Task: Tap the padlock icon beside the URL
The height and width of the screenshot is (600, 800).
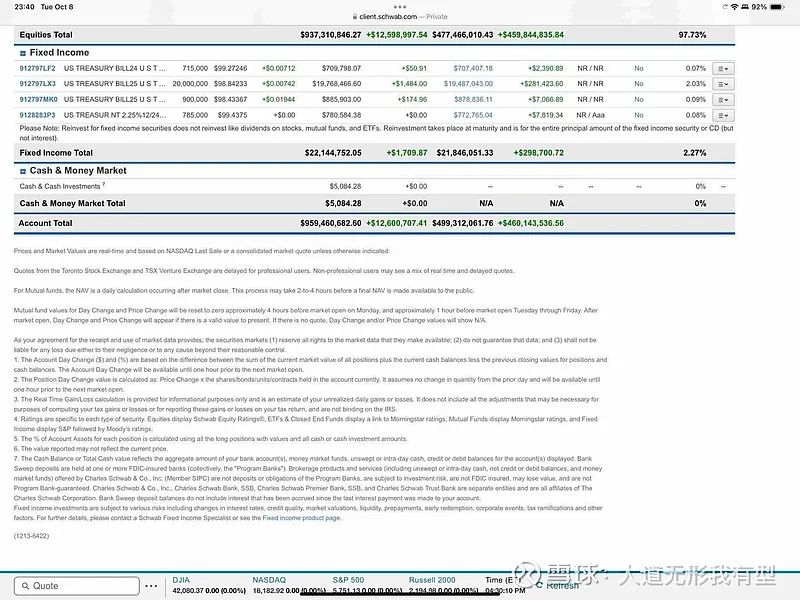Action: pos(355,17)
